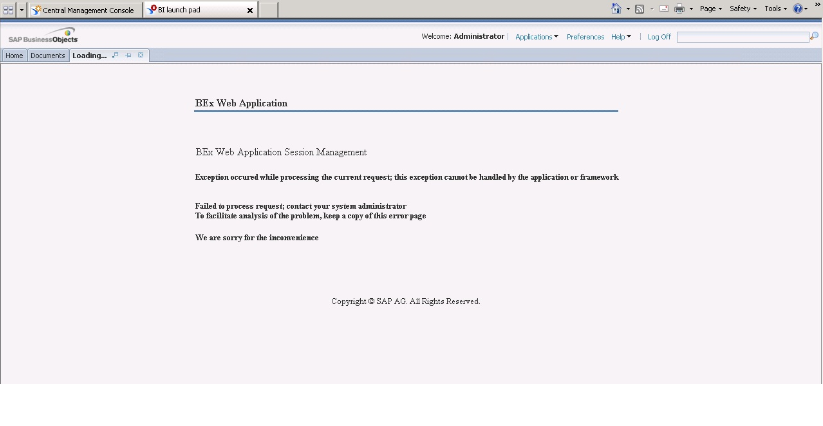Close the BI launch pad browser tab

click(250, 10)
